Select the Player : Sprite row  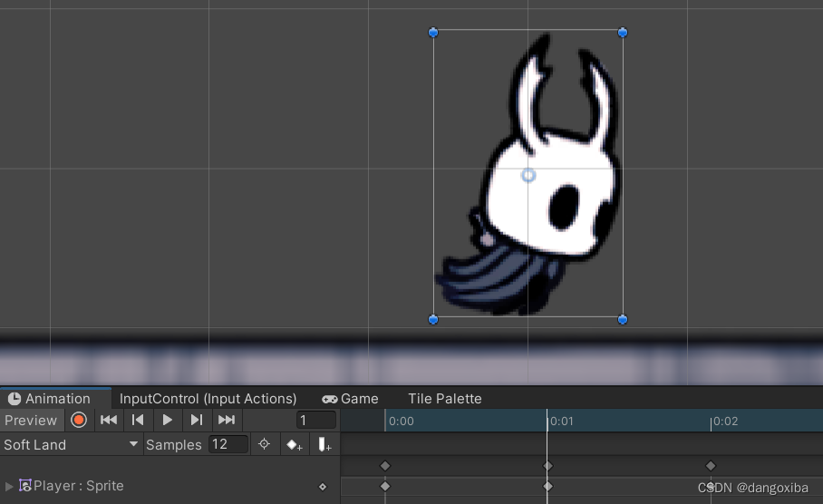tap(169, 486)
